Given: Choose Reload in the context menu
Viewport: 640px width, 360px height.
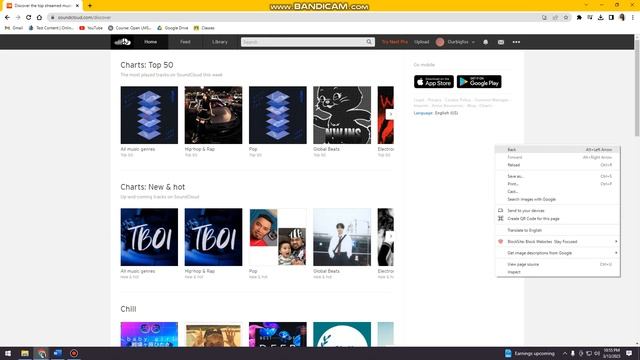Looking at the screenshot, I should (x=558, y=165).
